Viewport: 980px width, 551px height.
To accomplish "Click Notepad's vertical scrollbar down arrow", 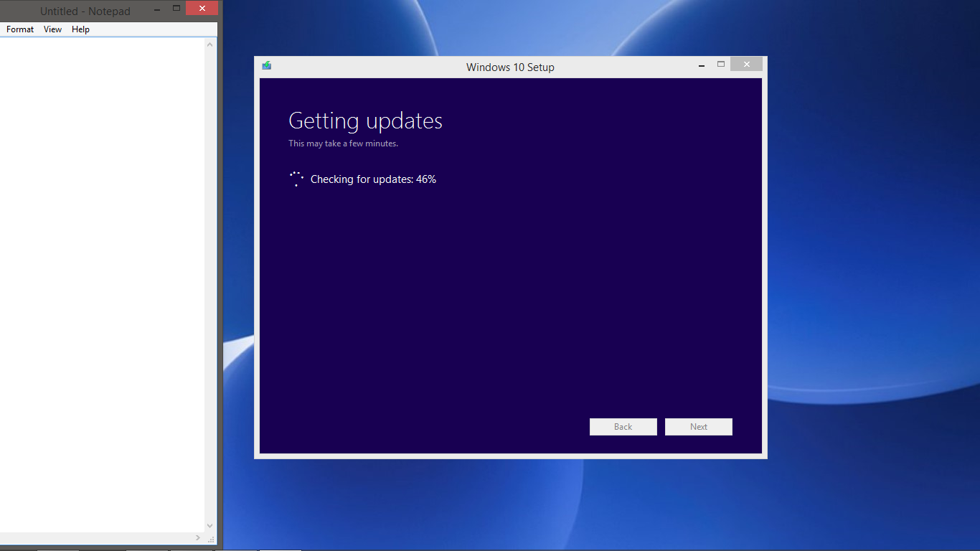I will pos(210,526).
